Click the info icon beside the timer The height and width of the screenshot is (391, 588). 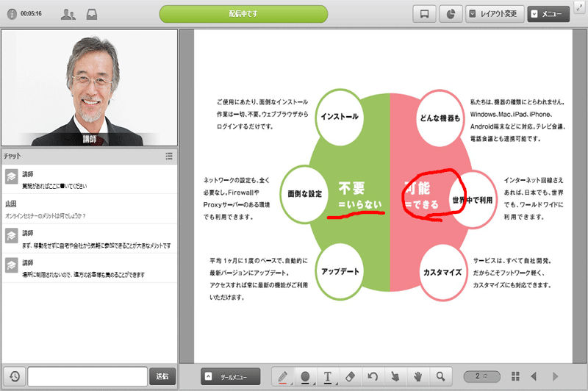point(11,14)
